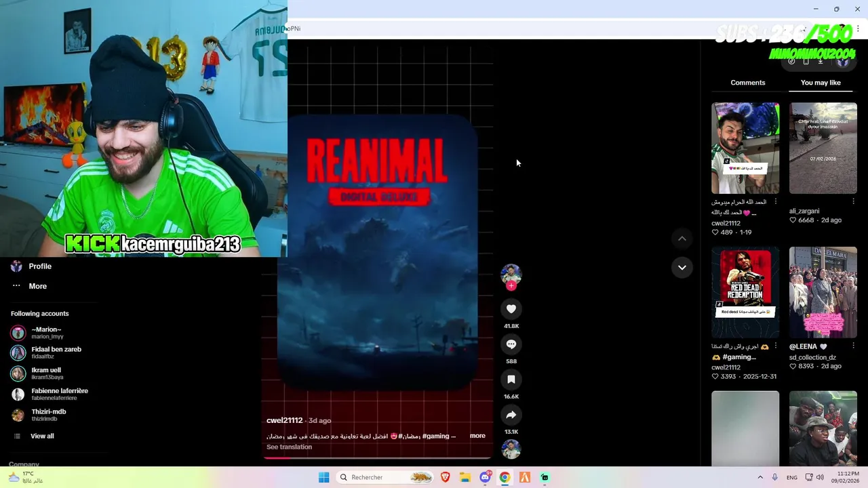Click the Rechercher taskbar search box
The height and width of the screenshot is (488, 868).
pos(385,477)
